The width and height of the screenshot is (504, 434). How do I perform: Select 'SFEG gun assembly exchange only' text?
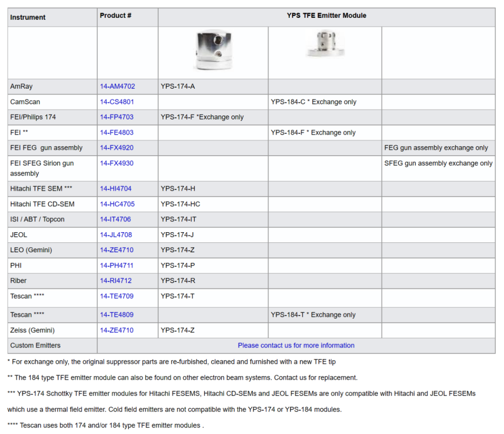click(x=438, y=163)
